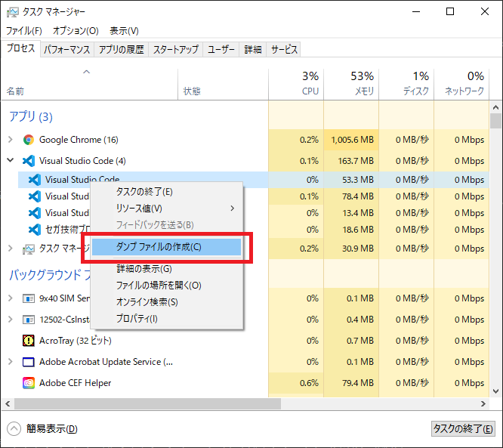
Task: Open プロパティ(I) from context menu
Action: 166,319
